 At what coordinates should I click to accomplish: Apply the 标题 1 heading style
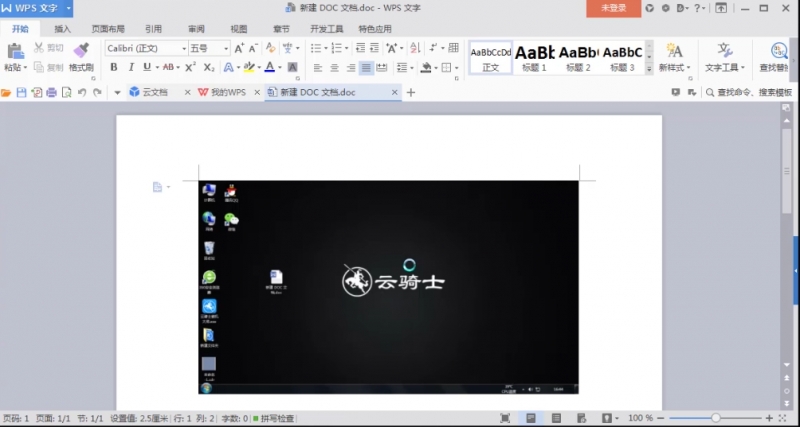tap(534, 58)
